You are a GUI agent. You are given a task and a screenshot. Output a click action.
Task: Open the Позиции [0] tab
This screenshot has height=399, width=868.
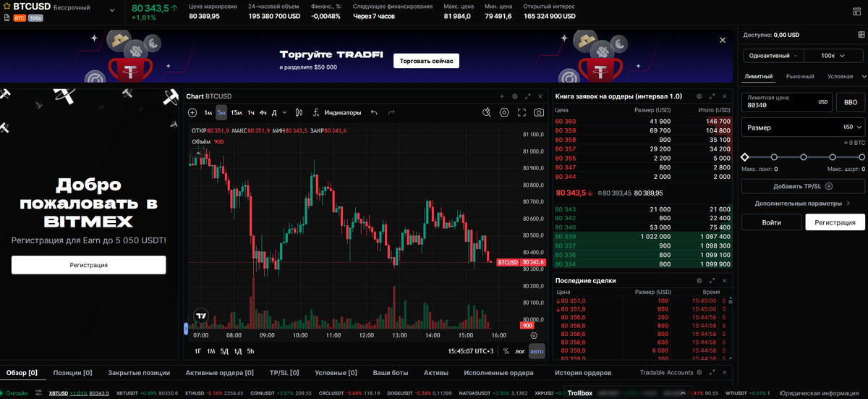[72, 373]
